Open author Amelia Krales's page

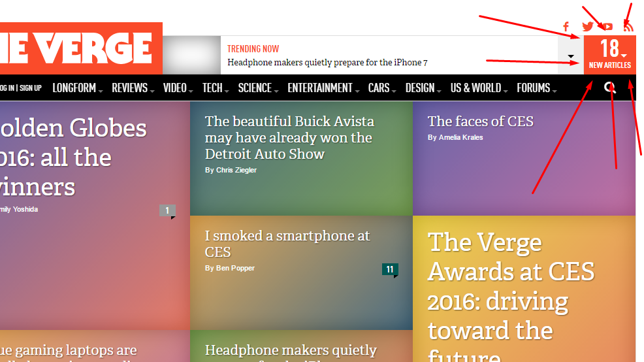461,138
